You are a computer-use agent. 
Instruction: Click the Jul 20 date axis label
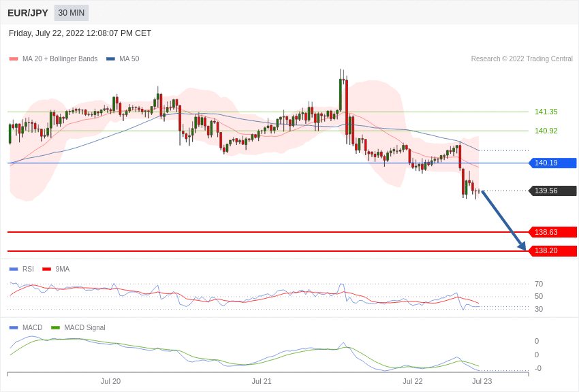[x=110, y=381]
